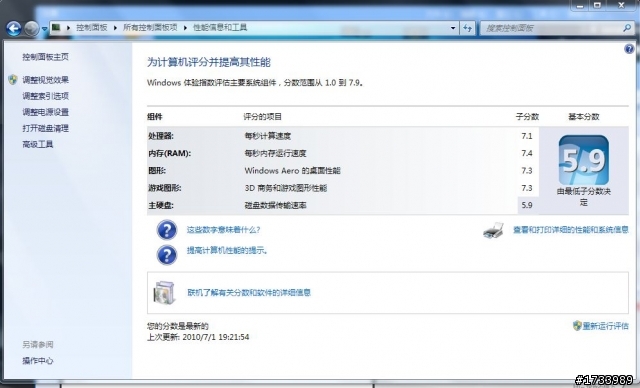Image resolution: width=640 pixels, height=388 pixels.
Task: Click the 5.9 base score badge
Action: point(584,160)
